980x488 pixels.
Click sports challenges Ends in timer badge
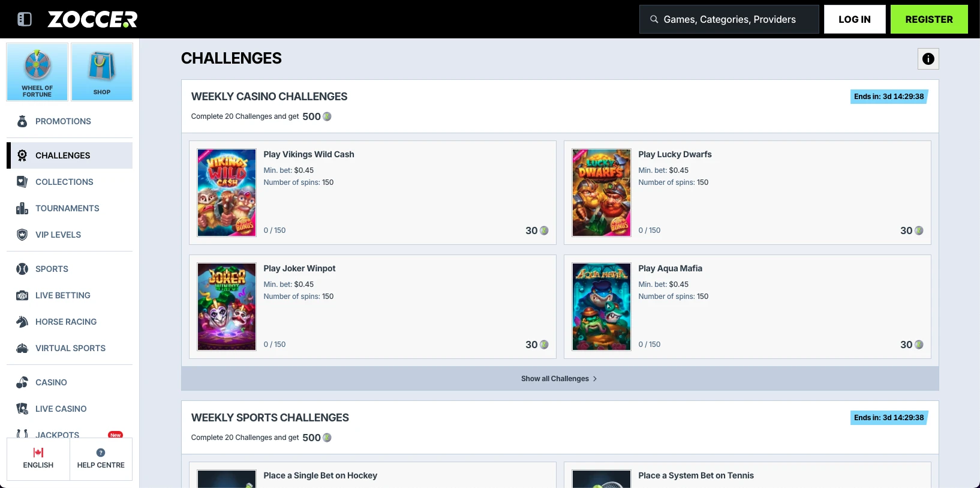click(889, 418)
